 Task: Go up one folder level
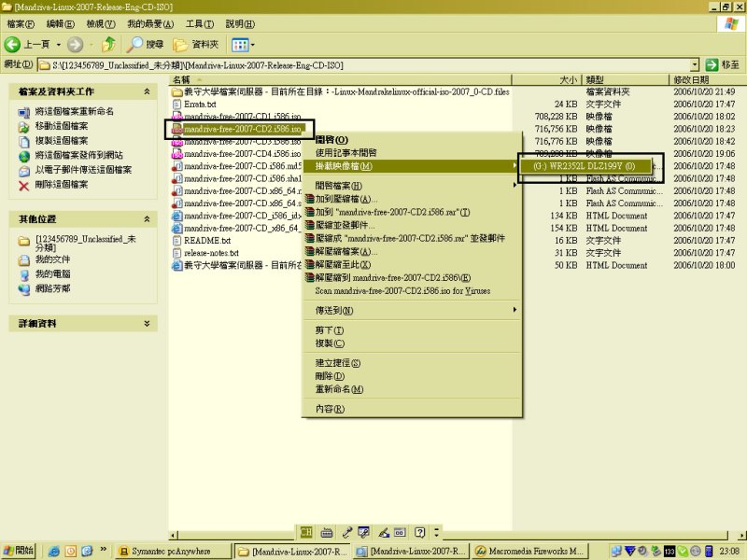108,45
